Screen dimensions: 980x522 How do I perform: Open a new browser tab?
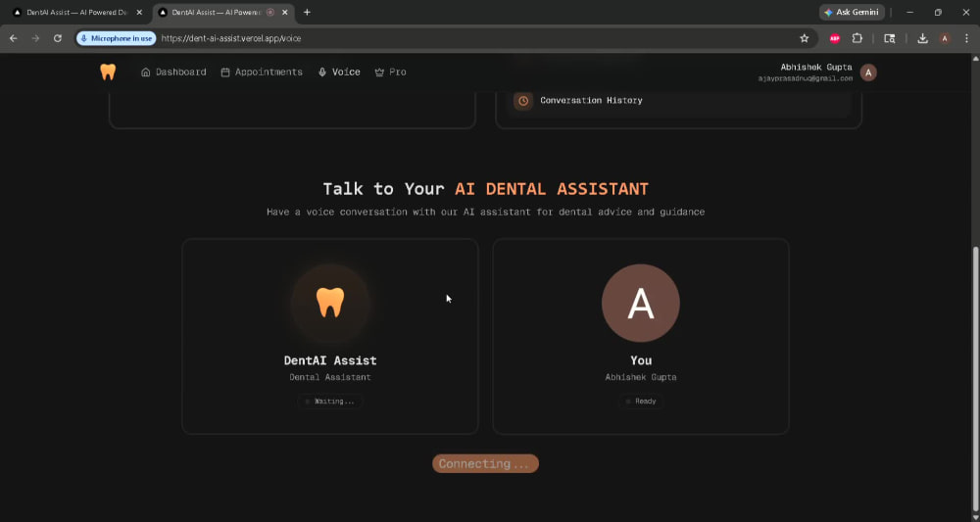pyautogui.click(x=307, y=13)
